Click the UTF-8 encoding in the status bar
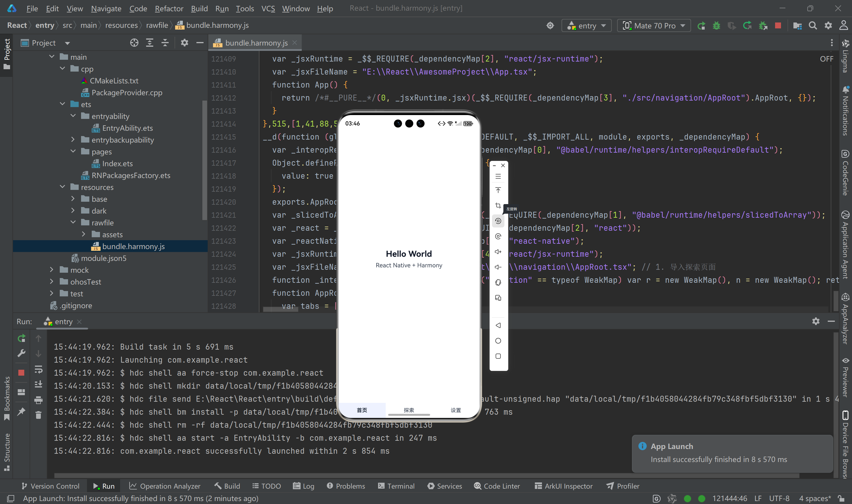This screenshot has width=852, height=504. point(779,498)
